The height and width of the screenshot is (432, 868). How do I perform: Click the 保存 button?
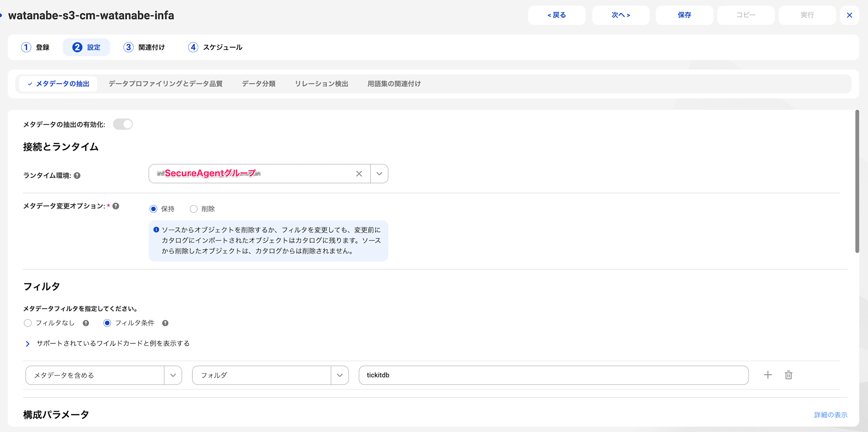(684, 15)
